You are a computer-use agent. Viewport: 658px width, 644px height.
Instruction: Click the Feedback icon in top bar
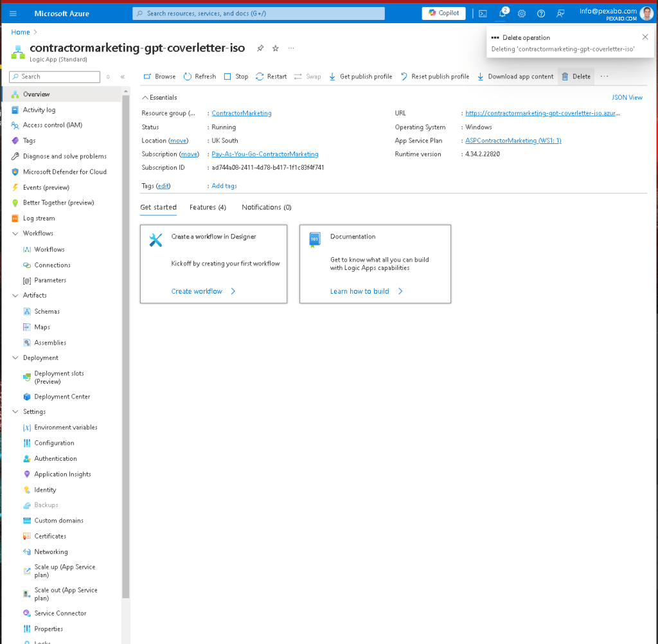(560, 13)
